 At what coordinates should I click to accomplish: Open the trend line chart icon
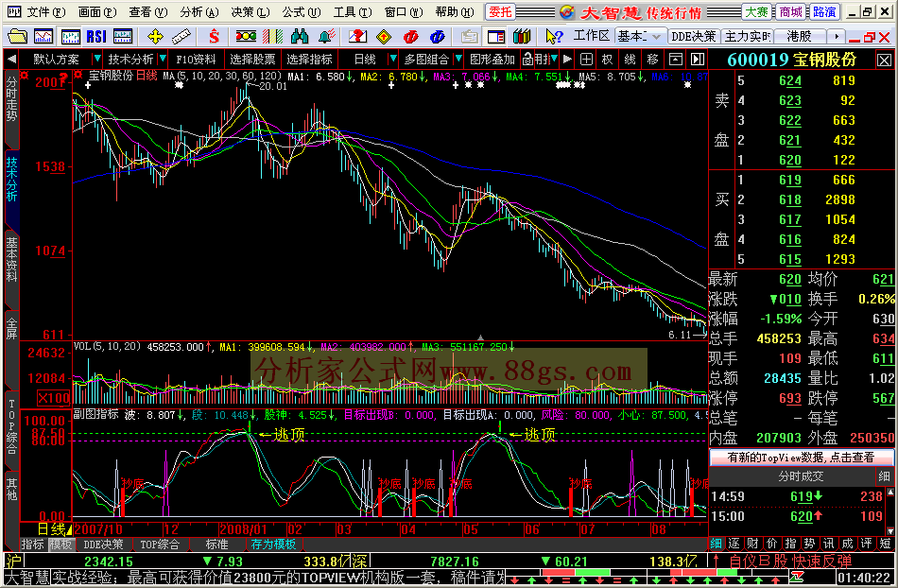(43, 37)
